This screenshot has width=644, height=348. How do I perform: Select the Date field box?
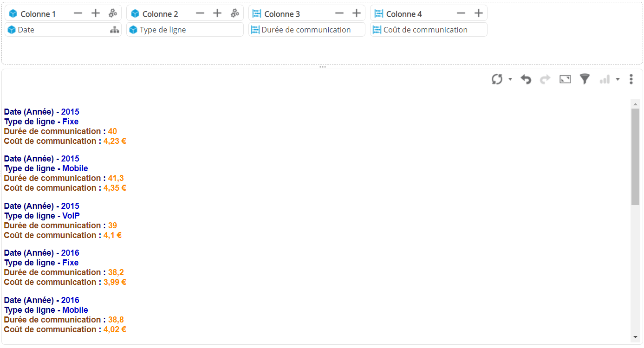(x=63, y=30)
